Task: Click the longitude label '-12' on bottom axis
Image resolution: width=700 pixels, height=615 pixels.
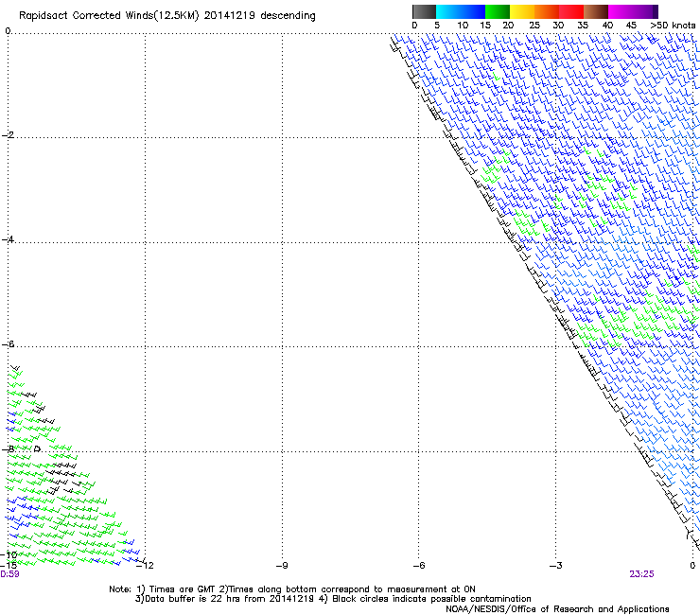Action: click(x=145, y=566)
